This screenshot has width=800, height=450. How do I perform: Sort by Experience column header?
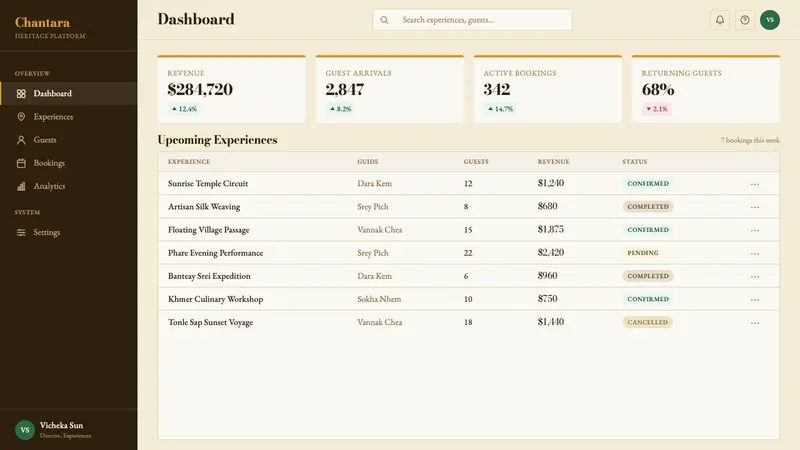(189, 161)
